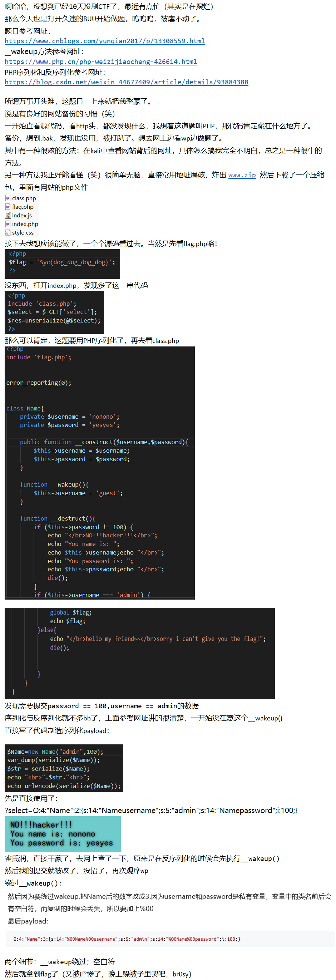Click the final O:4:"Name":3 payload code block
Screen dimensions: 336x980
[x=171, y=939]
